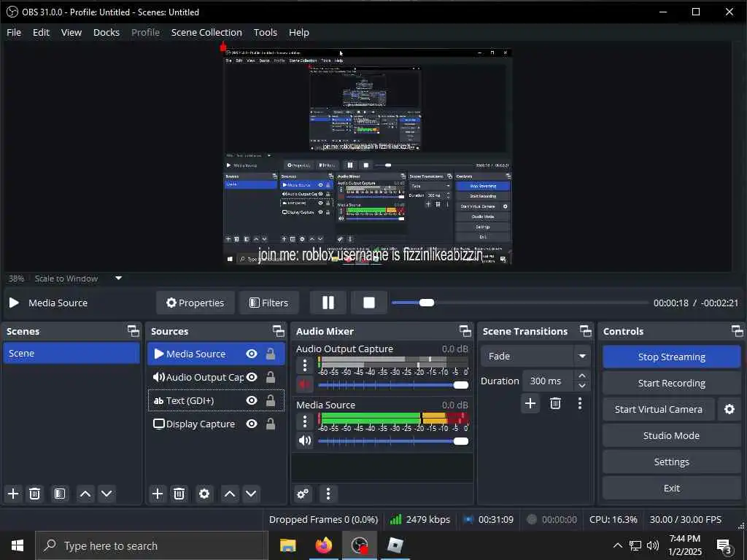Image resolution: width=747 pixels, height=560 pixels.
Task: Pop out the Sources dock
Action: tap(278, 331)
